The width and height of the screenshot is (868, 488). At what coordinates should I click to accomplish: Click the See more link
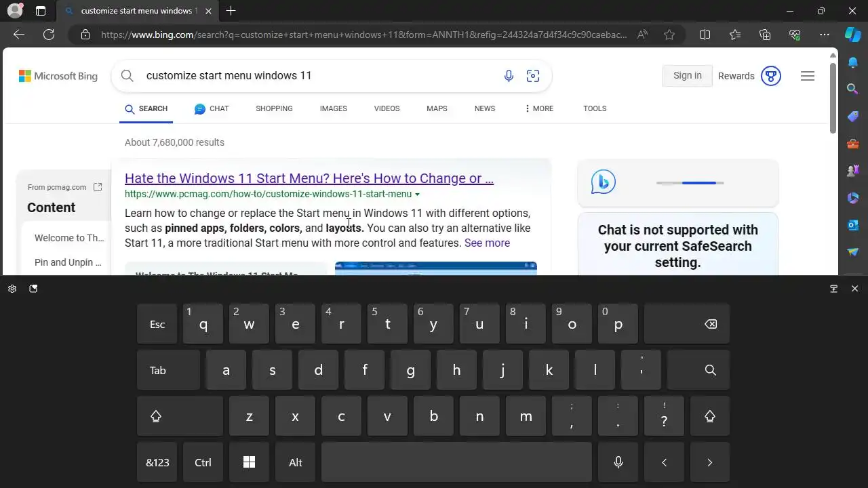pyautogui.click(x=487, y=243)
